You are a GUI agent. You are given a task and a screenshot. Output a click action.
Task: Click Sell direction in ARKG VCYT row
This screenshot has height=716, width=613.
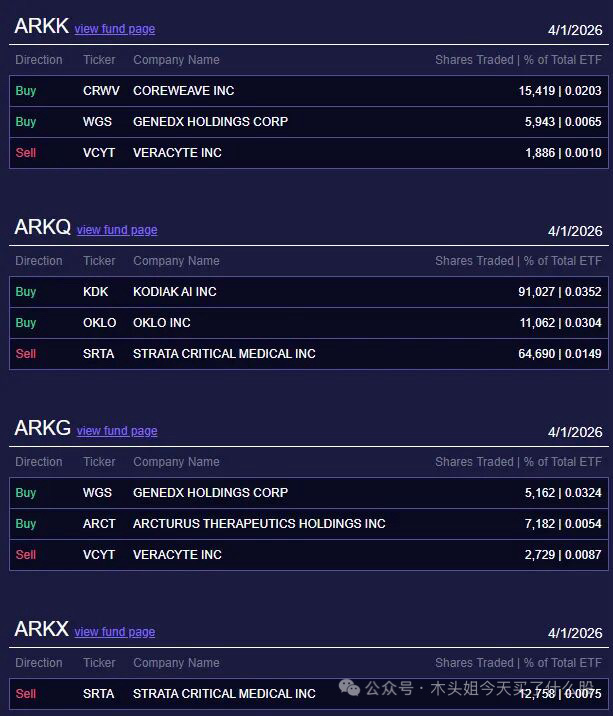26,555
